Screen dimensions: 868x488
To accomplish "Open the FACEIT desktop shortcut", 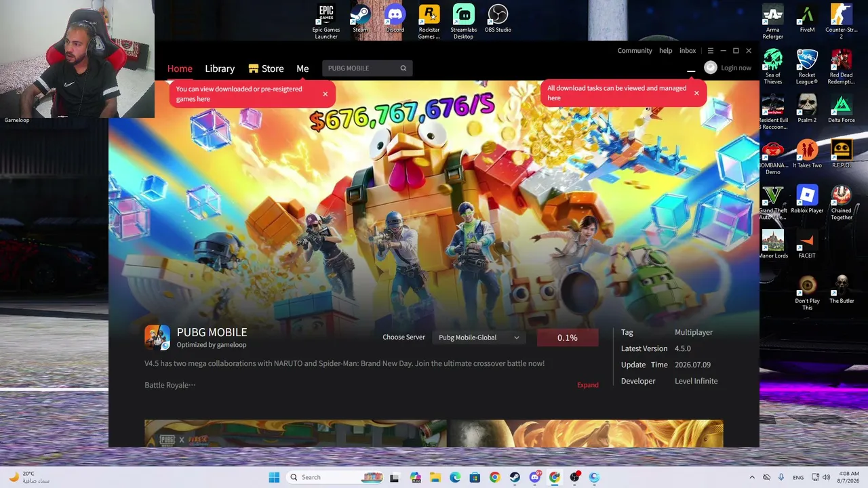I will click(807, 245).
